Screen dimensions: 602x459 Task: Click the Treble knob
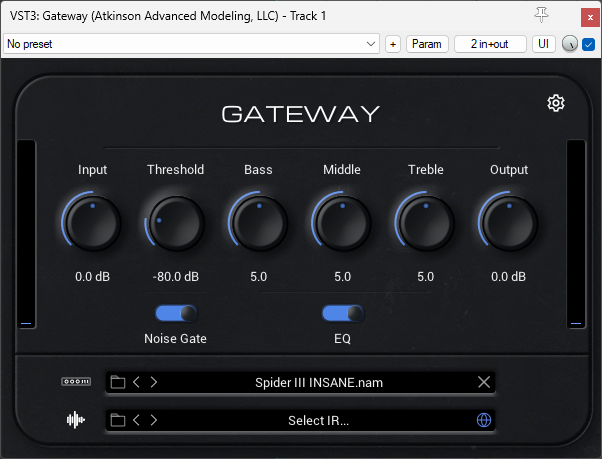tap(425, 223)
